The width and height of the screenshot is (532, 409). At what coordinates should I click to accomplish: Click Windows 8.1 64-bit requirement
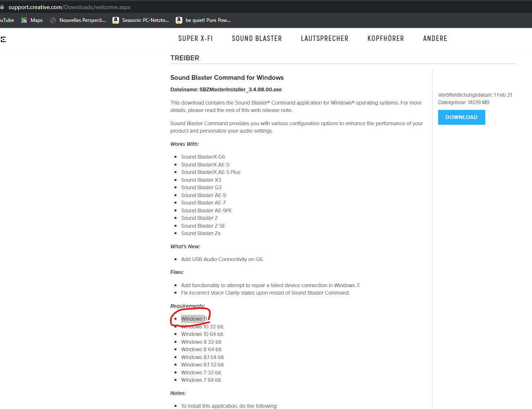(203, 357)
